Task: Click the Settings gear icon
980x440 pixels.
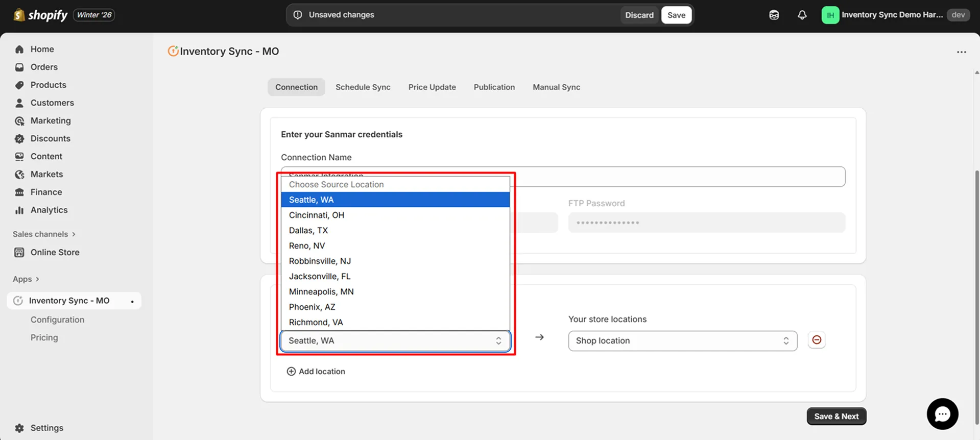Action: pyautogui.click(x=19, y=428)
